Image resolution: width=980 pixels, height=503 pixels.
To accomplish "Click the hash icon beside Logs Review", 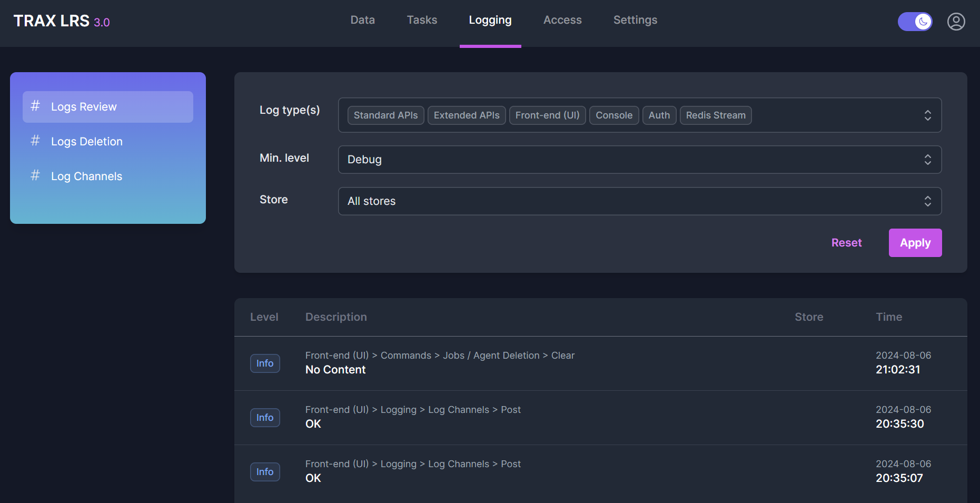I will [x=35, y=106].
